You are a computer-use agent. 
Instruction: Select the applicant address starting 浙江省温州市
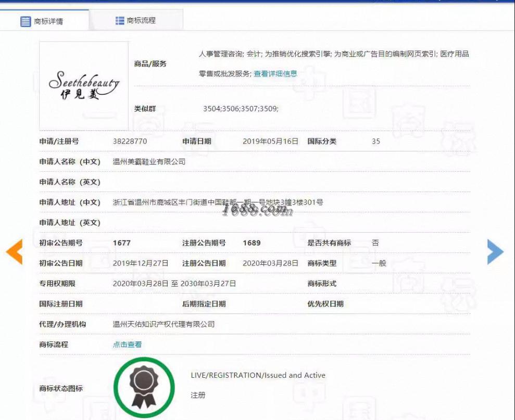click(218, 202)
